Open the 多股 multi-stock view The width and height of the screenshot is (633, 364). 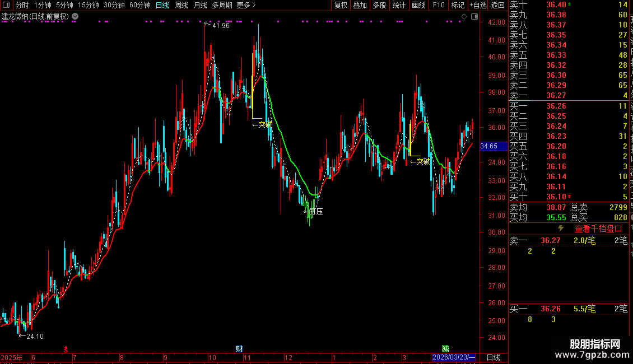(x=379, y=5)
